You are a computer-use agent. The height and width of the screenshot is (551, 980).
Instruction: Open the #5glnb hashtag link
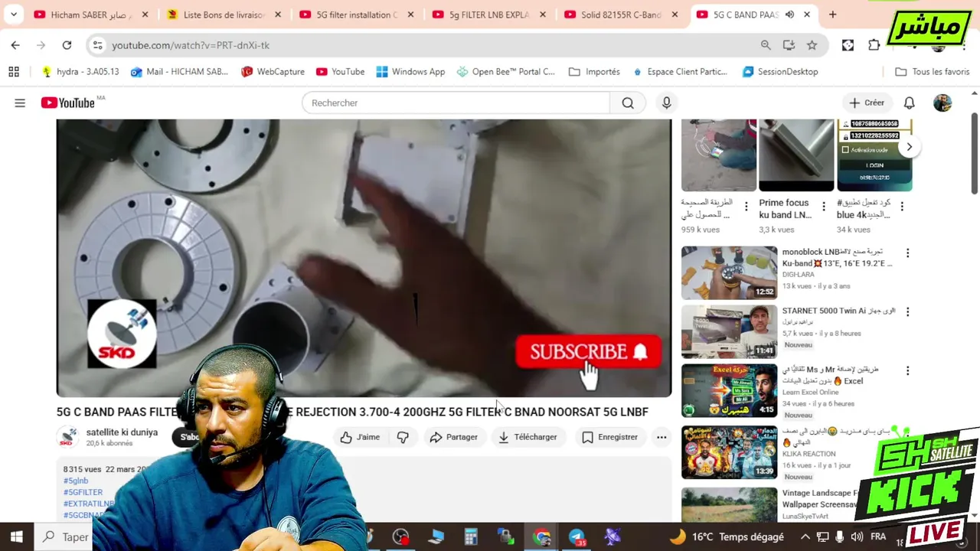[76, 481]
